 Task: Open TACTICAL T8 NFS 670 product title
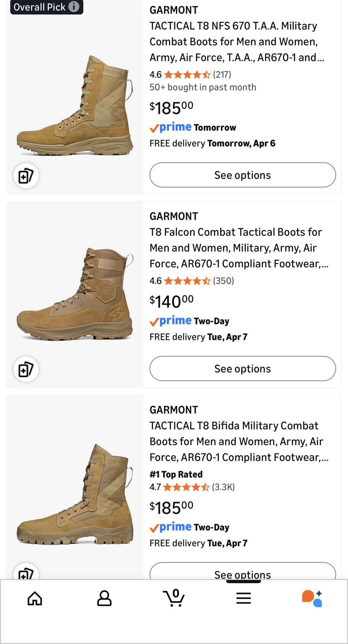click(x=237, y=42)
